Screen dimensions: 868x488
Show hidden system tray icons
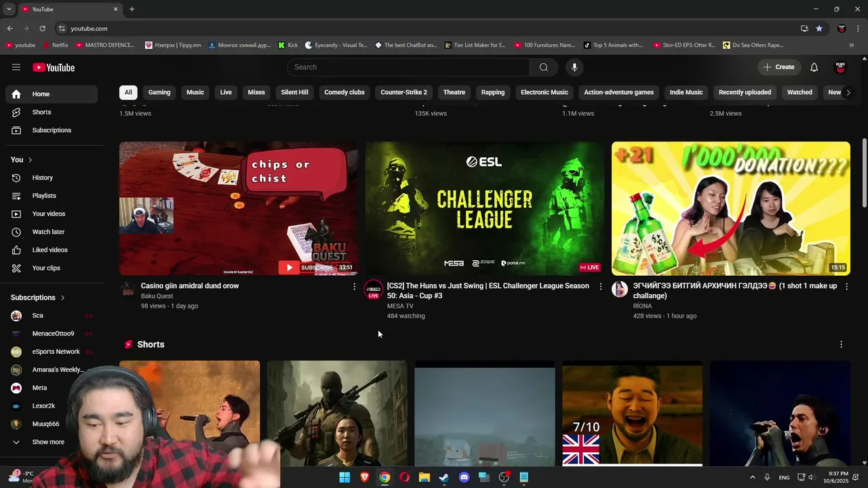[x=752, y=477]
